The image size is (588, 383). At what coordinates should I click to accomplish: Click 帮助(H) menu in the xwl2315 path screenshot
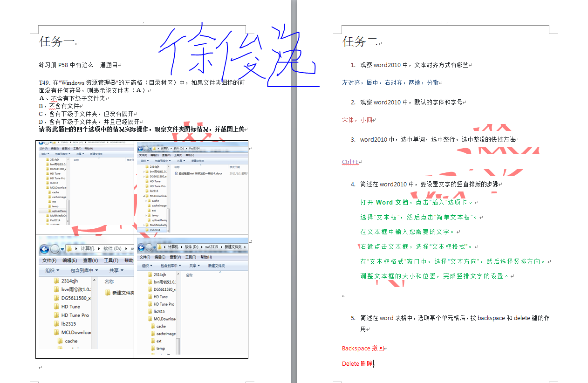[206, 257]
